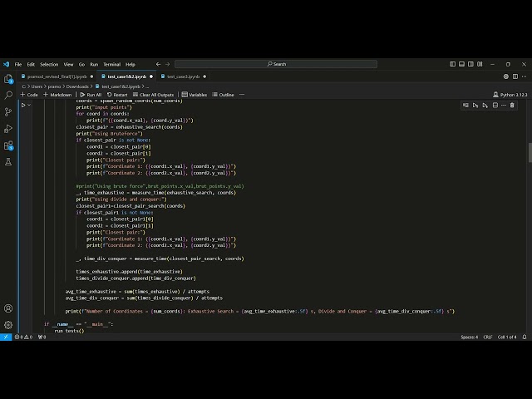
Task: Open errors and warnings in status bar
Action: 23,337
